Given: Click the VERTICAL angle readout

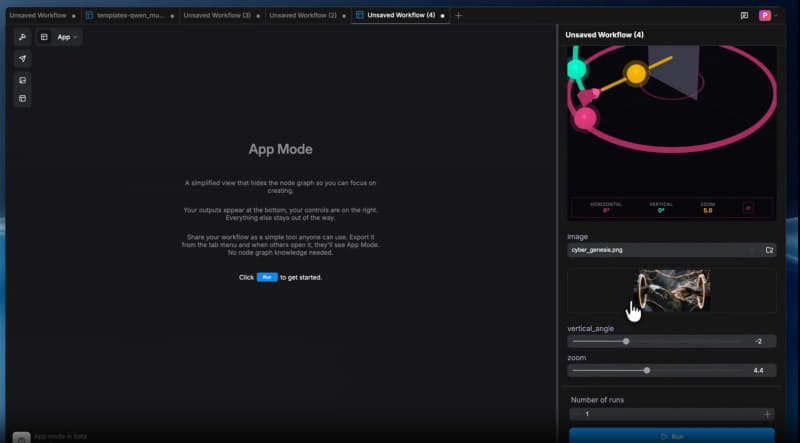Looking at the screenshot, I should click(x=661, y=207).
